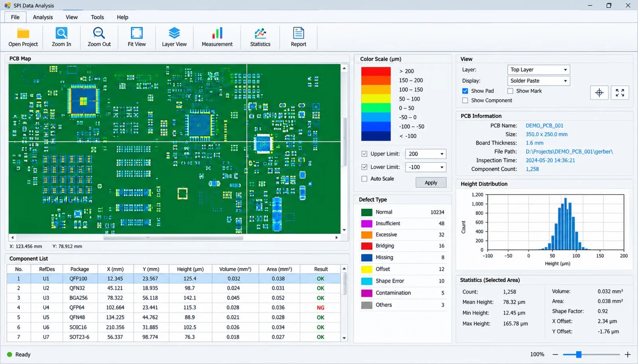Click the Normal defect green swatch

coord(366,212)
